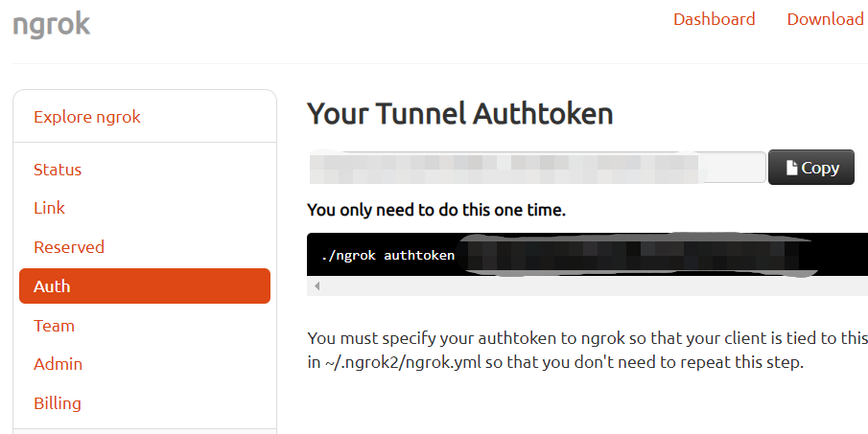Go to the Download page
Screen dimensions: 868x434
click(x=825, y=19)
